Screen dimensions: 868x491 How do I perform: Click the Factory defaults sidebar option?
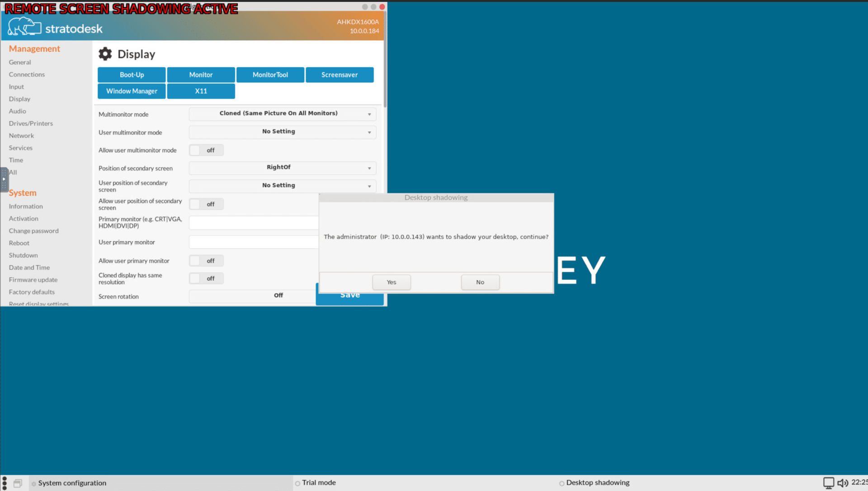(x=32, y=291)
